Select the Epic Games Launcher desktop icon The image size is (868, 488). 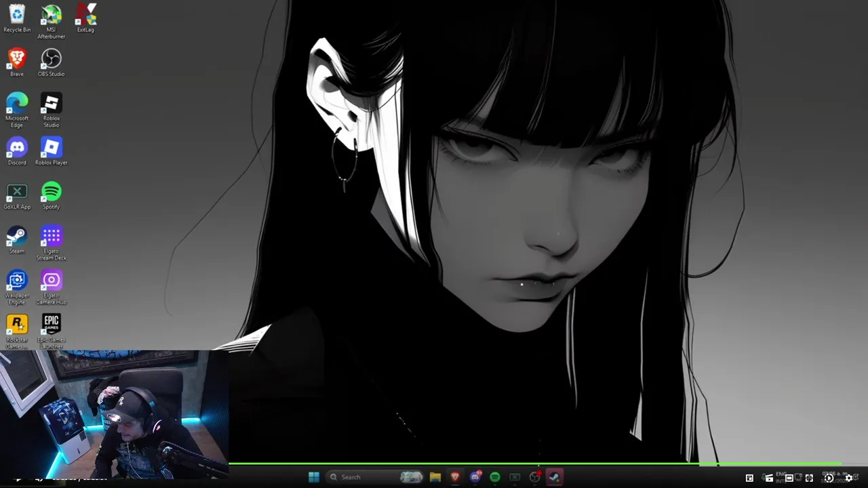pyautogui.click(x=51, y=331)
